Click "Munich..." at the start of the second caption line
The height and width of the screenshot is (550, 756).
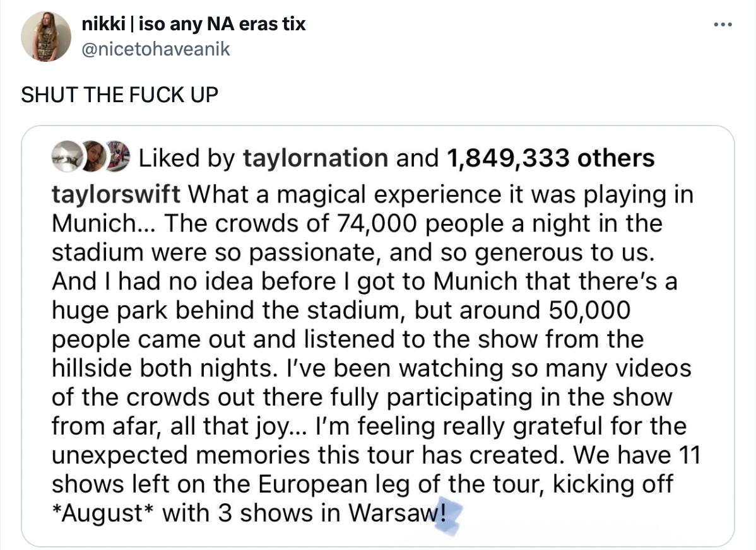click(x=103, y=223)
